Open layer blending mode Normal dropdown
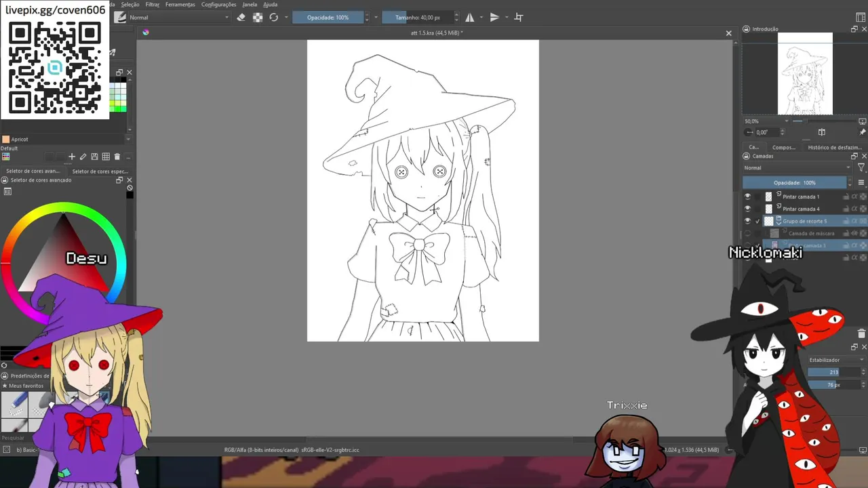 797,167
